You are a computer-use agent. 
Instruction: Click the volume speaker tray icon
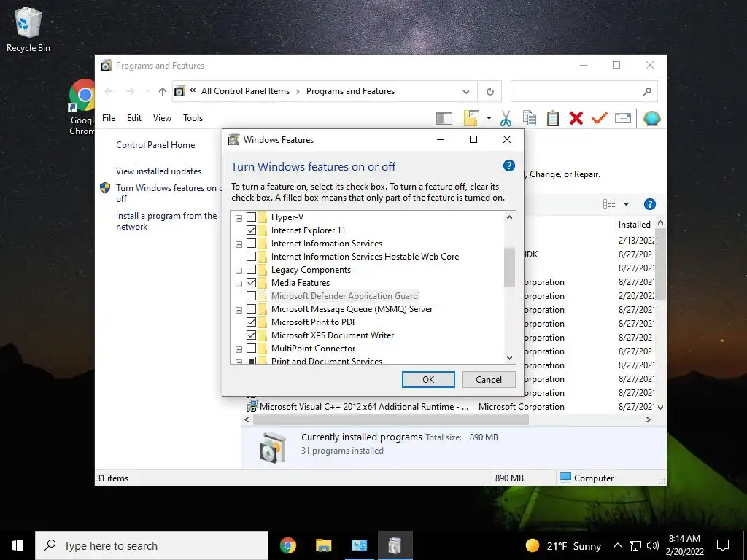[653, 545]
